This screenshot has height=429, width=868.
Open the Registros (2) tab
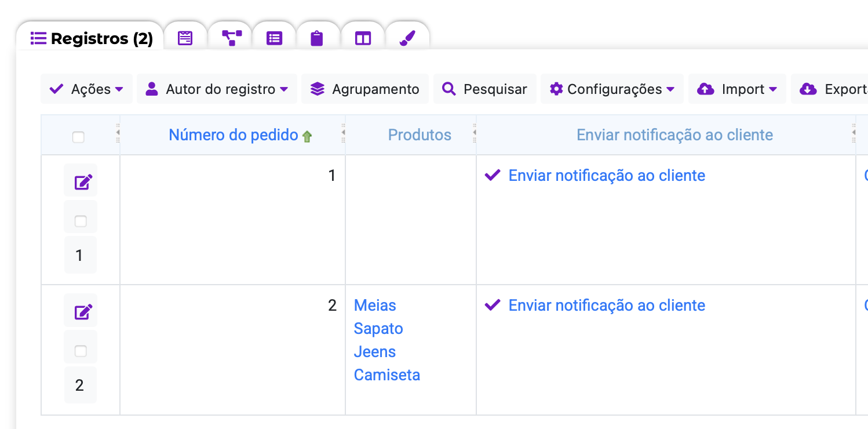91,39
